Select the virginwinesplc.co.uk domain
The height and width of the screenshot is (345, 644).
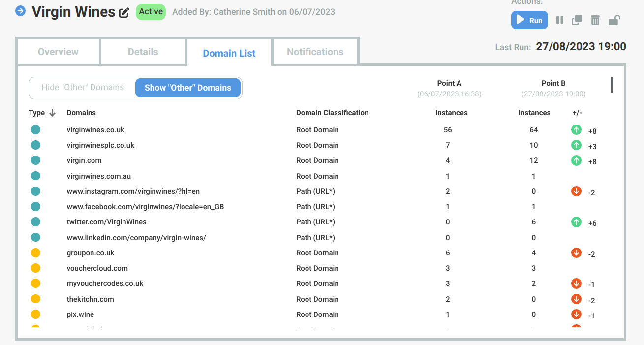(x=100, y=145)
